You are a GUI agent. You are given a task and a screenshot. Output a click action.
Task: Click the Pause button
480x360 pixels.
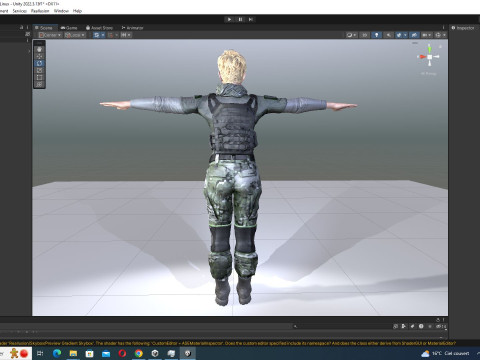tap(240, 19)
